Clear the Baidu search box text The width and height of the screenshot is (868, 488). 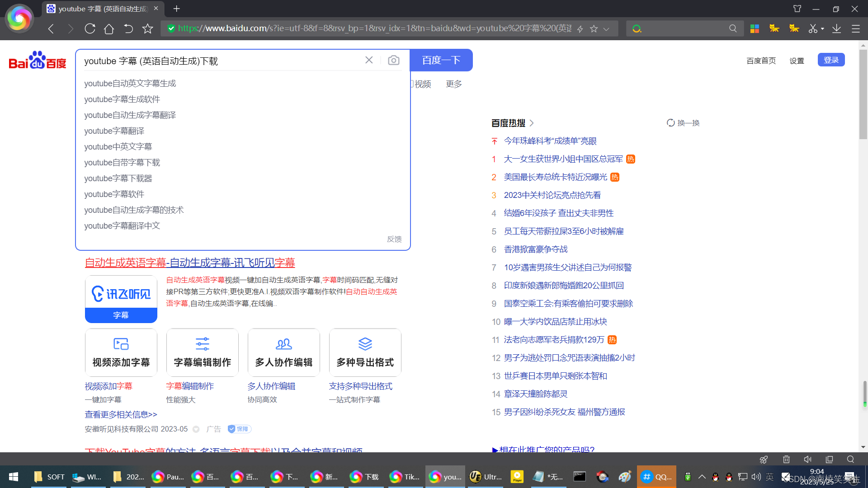369,60
